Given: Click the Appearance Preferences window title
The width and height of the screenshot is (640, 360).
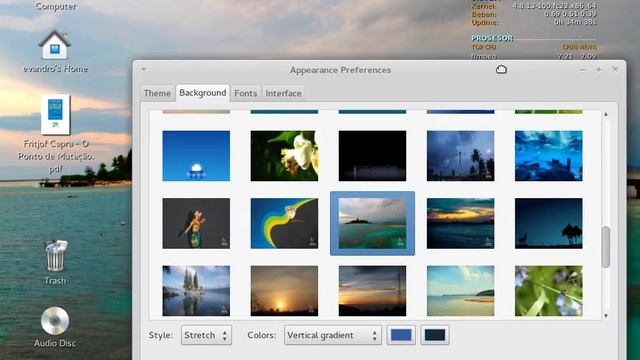Looking at the screenshot, I should 340,70.
